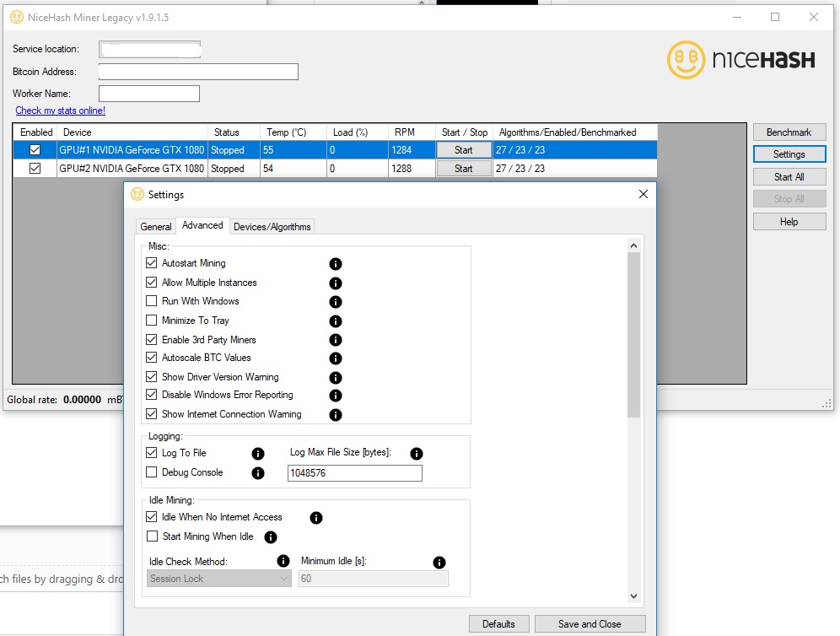Click the info icon next to Log To File
The height and width of the screenshot is (636, 840).
[x=258, y=453]
